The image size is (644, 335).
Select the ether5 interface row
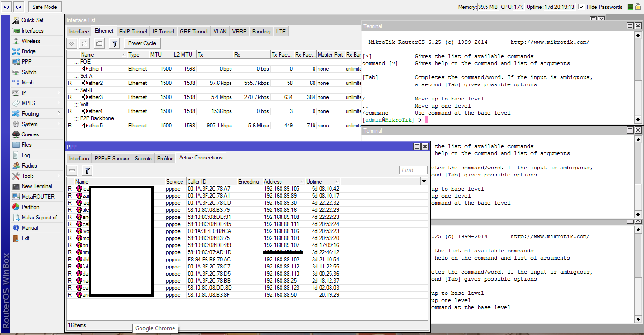tap(96, 126)
